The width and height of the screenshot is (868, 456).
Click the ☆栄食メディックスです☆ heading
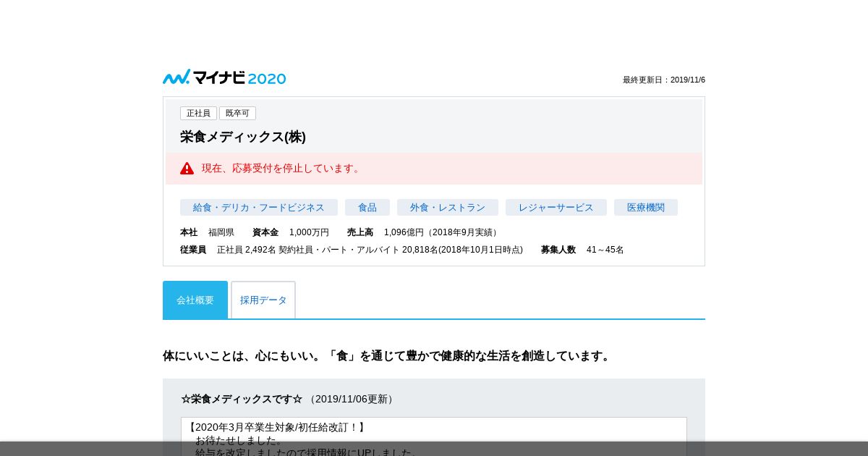(x=242, y=399)
